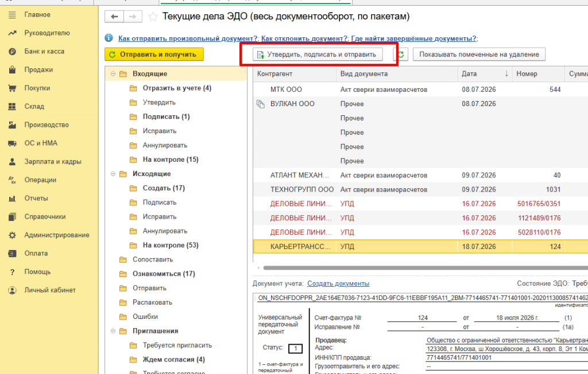Click the Производство factory icon

coord(13,125)
